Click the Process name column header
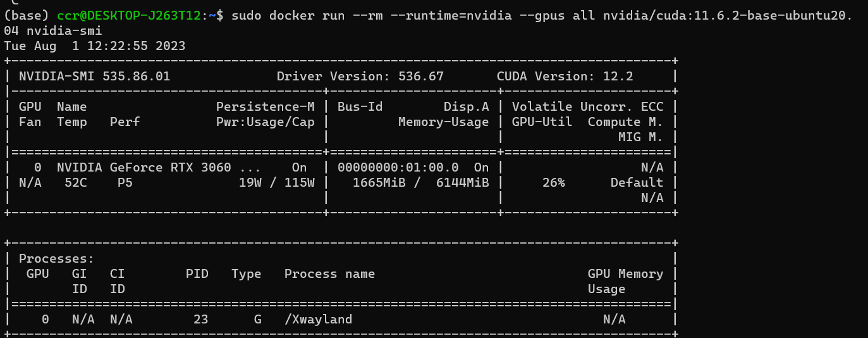Image resolution: width=868 pixels, height=338 pixels. tap(330, 274)
